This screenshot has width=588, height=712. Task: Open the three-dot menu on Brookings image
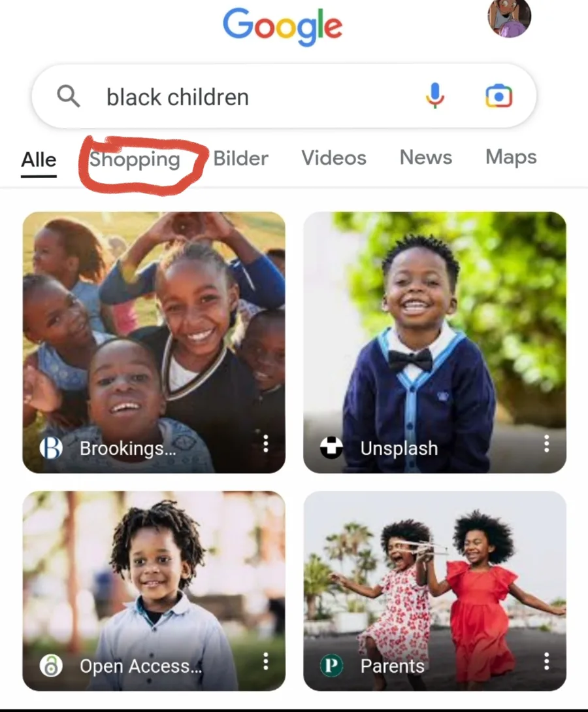pyautogui.click(x=266, y=443)
